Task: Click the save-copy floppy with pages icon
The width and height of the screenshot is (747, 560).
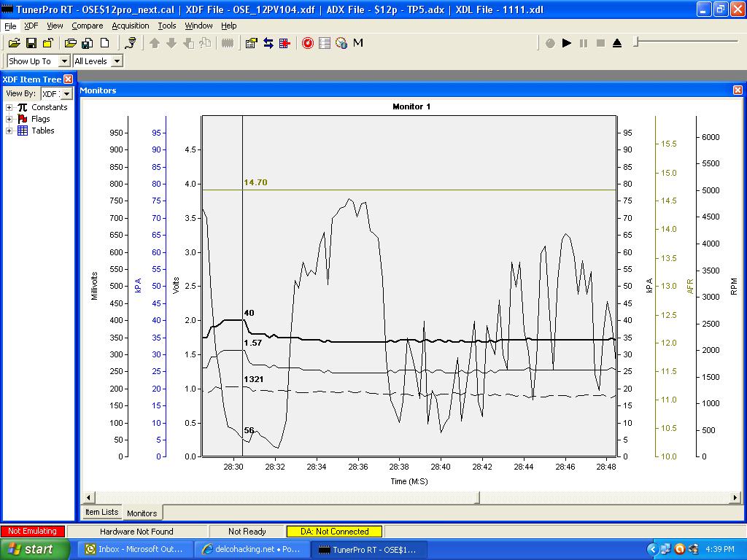Action: click(x=88, y=43)
